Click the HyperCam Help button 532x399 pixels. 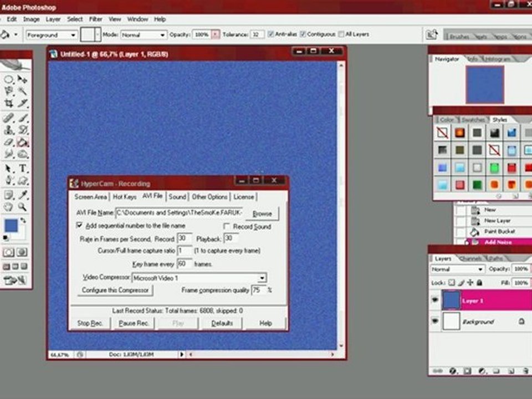(x=265, y=323)
